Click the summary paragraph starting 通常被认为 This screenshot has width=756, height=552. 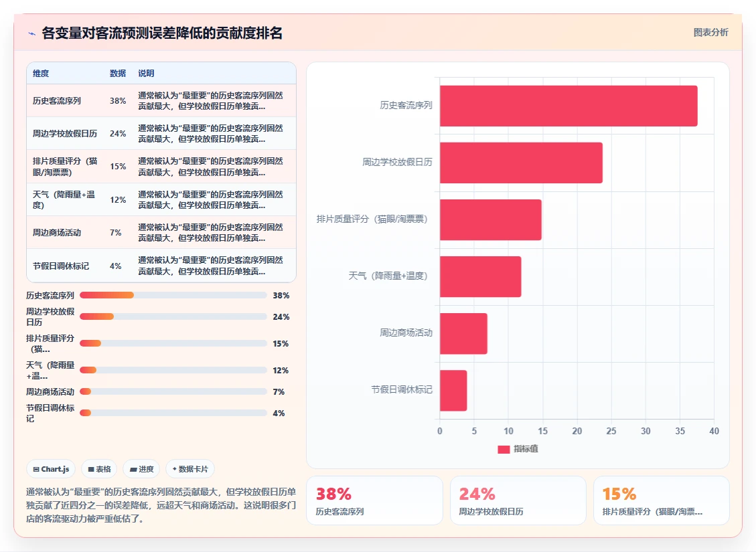pos(161,505)
